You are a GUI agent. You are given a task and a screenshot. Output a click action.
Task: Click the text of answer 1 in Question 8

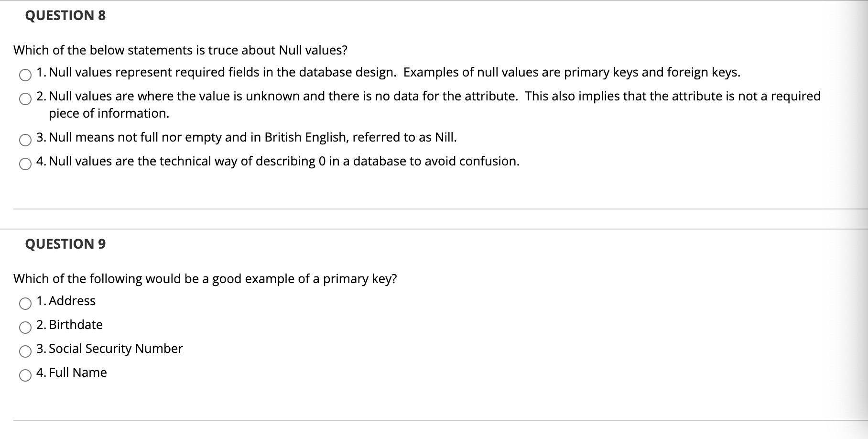[388, 72]
